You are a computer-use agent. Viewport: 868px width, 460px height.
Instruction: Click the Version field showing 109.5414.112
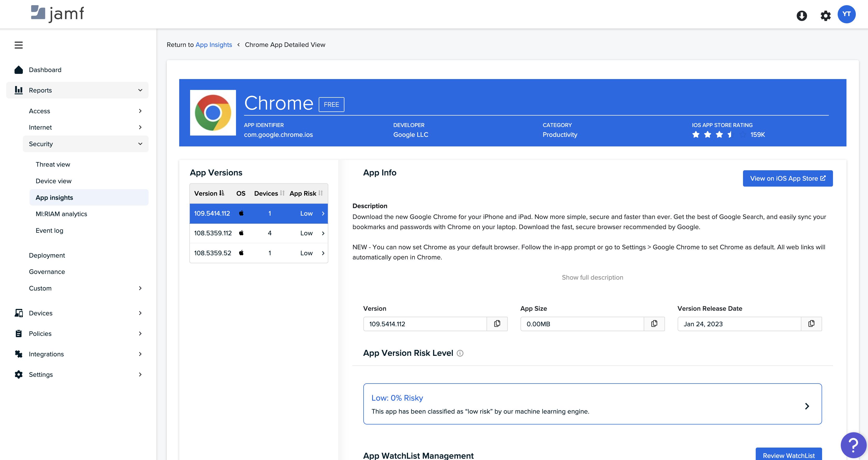[425, 324]
